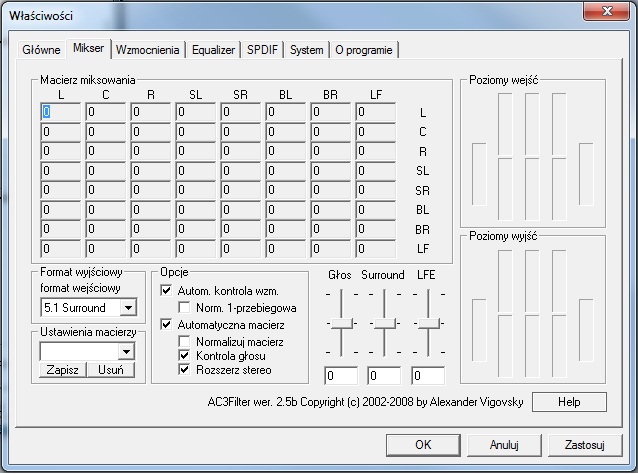
Task: Open the SPDIF tab
Action: 262,50
